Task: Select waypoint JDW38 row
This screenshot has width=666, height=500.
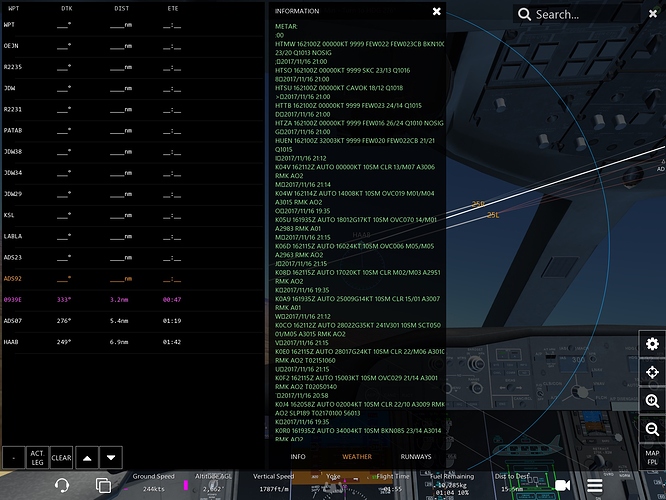Action: pos(133,152)
